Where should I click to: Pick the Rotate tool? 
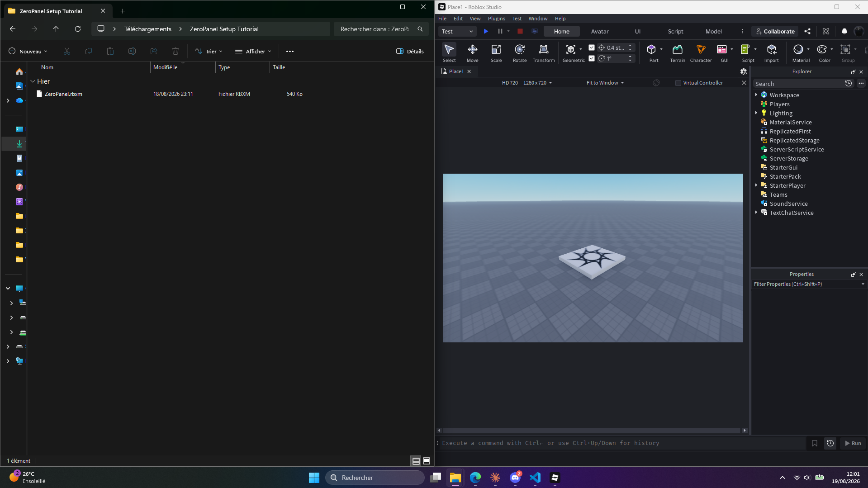point(520,52)
